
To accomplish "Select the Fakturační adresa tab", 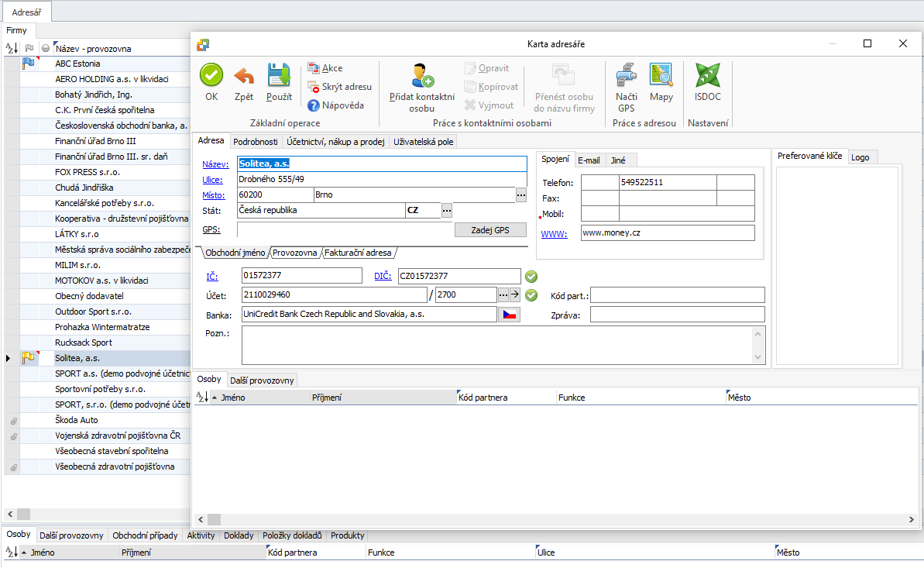I will [x=358, y=253].
